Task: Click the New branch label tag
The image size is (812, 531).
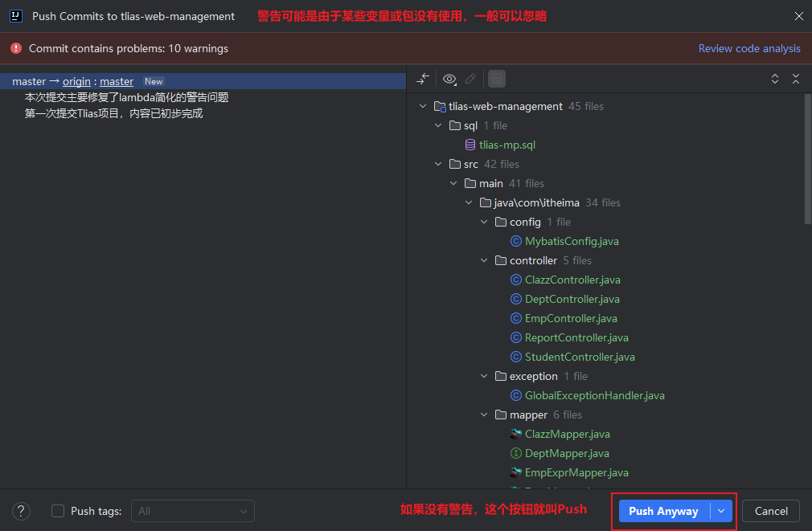Action: pyautogui.click(x=154, y=81)
